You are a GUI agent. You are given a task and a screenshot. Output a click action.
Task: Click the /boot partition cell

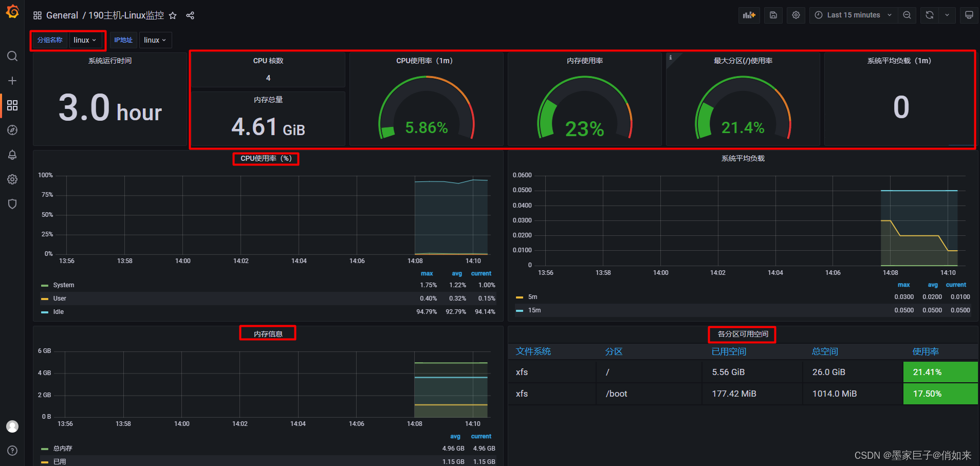coord(649,394)
